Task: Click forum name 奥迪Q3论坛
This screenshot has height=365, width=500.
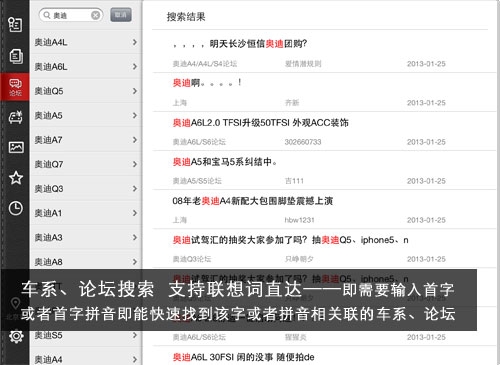Action: click(192, 259)
